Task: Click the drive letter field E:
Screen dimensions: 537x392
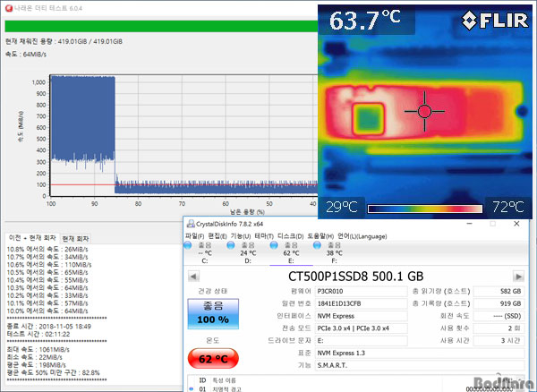Action: [361, 341]
